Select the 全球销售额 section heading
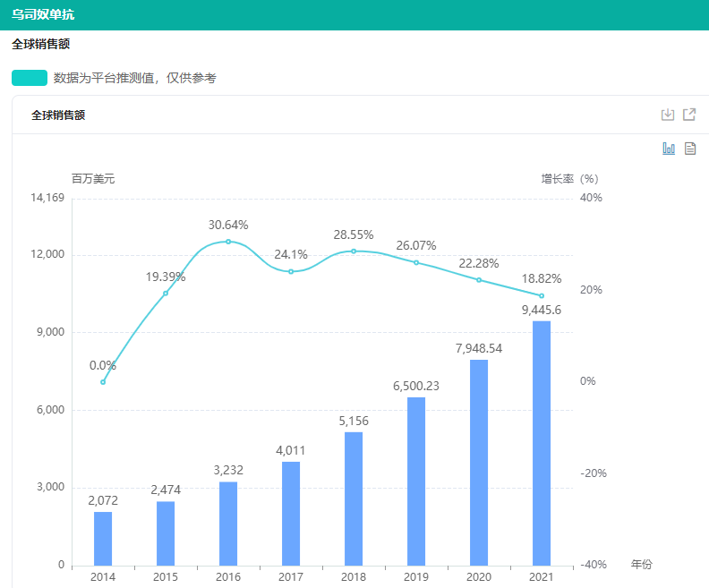The height and width of the screenshot is (588, 709). tap(41, 43)
